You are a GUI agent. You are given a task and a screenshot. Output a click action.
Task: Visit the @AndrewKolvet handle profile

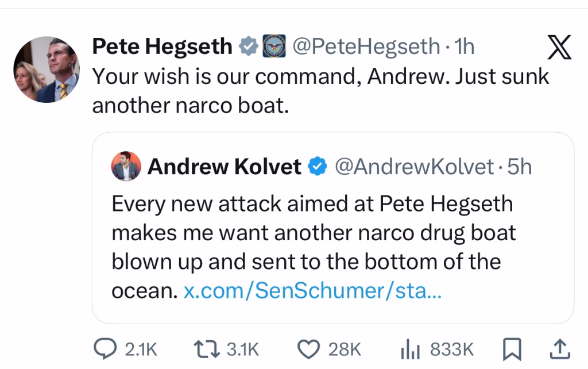click(x=414, y=167)
